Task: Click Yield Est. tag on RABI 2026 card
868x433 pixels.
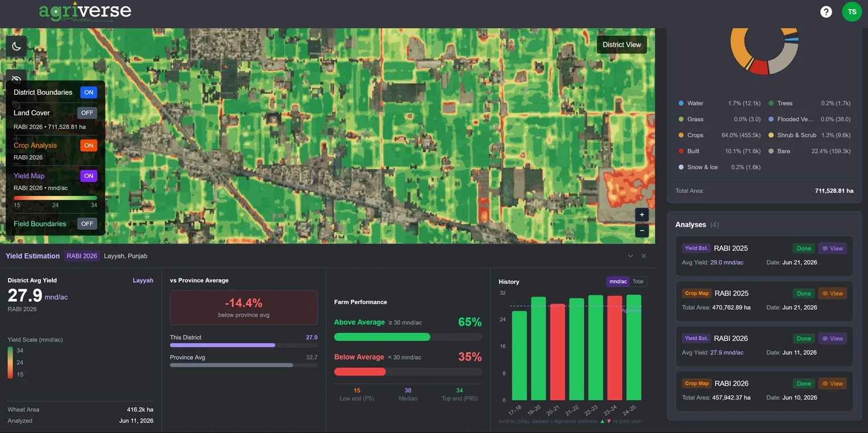Action: 696,338
